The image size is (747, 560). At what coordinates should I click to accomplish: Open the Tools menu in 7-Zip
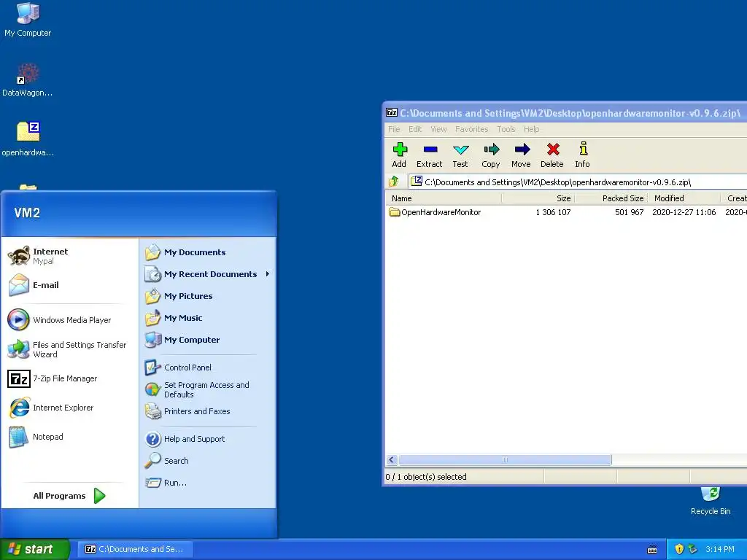[506, 129]
